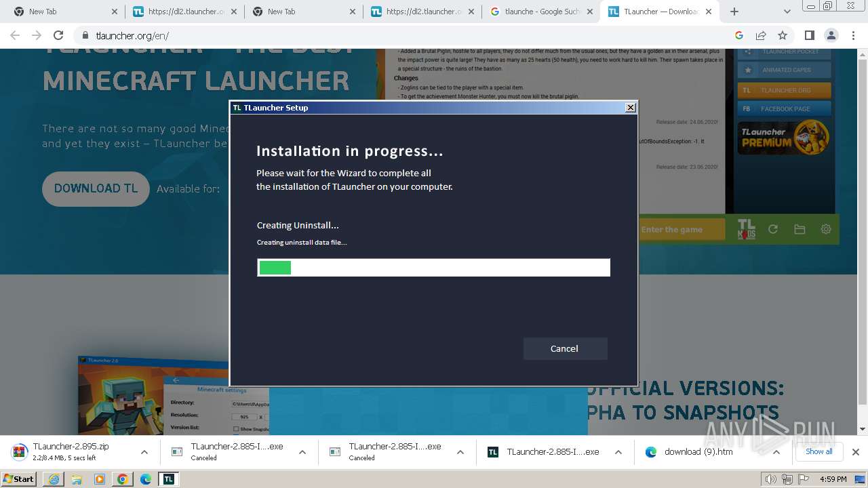Open Chrome profile avatar
Image resolution: width=868 pixels, height=488 pixels.
coord(831,35)
